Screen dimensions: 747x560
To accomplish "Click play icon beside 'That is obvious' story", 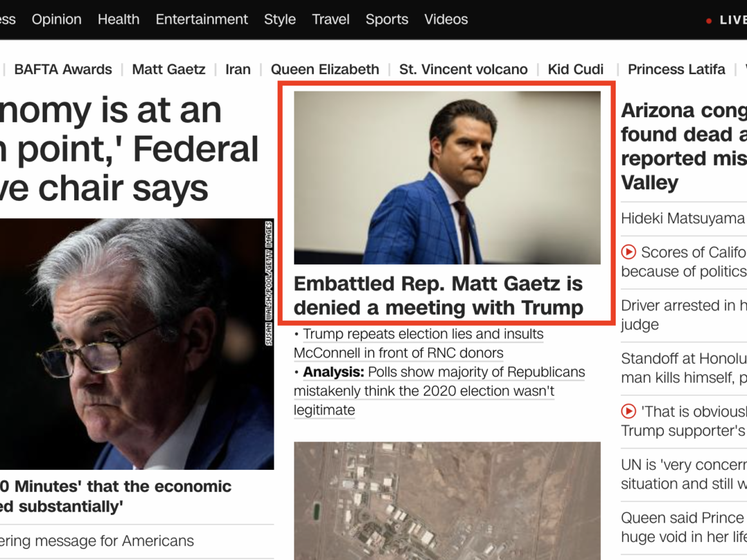I will 629,411.
